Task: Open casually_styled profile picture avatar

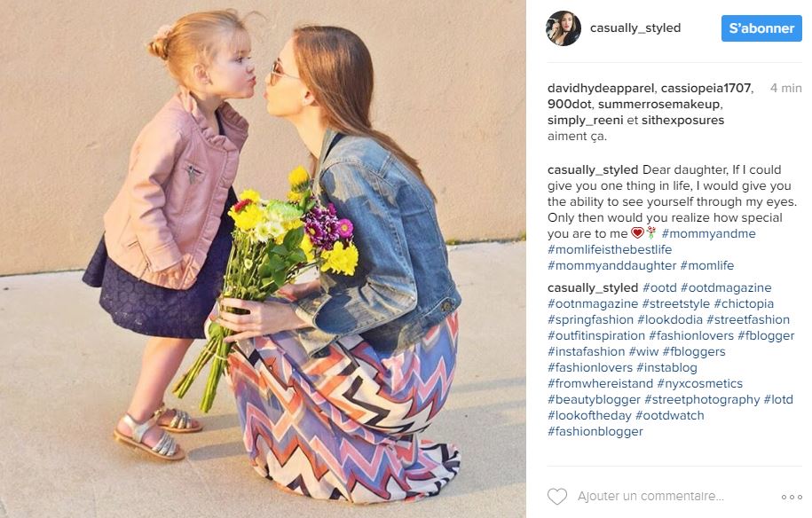Action: point(563,28)
